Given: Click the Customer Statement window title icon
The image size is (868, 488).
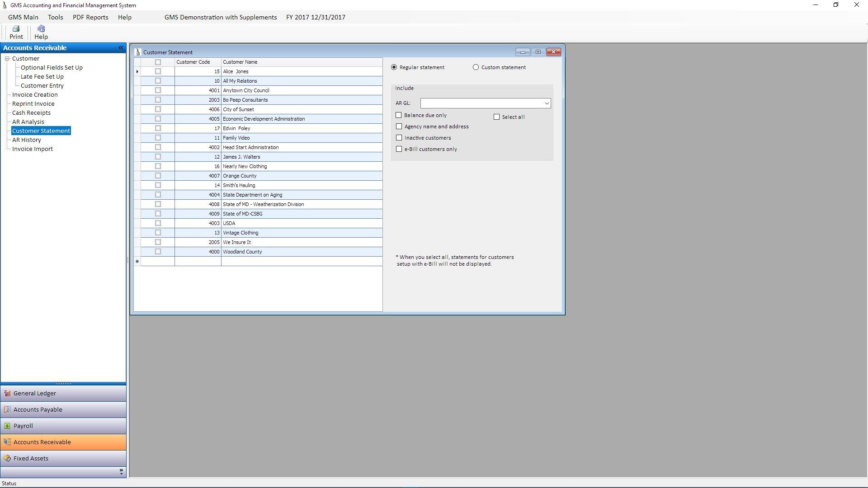Looking at the screenshot, I should click(x=138, y=52).
